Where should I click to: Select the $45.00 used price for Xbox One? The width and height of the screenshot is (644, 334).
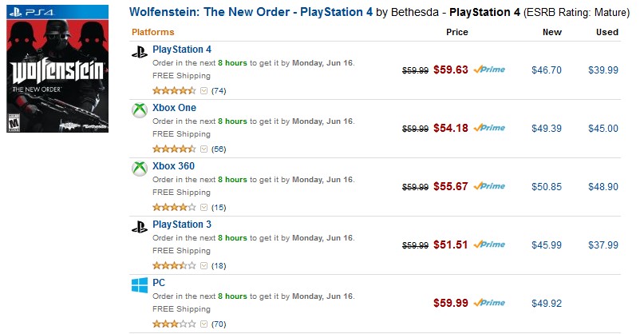603,129
